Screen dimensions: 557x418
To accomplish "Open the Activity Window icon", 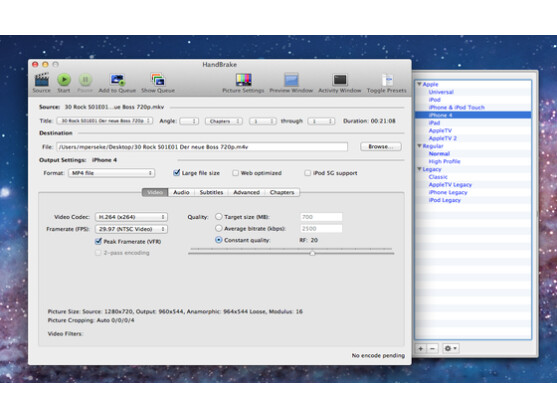I will 340,80.
